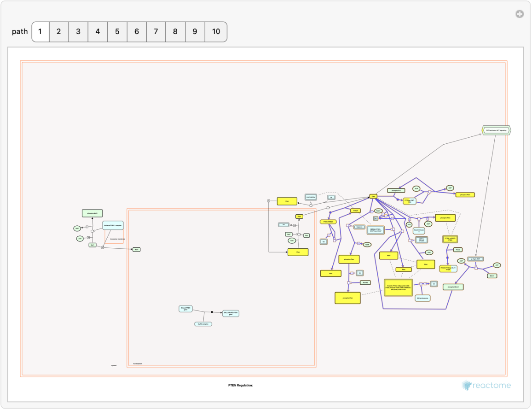Click the SALL4:NuRD:PTEN gene node
The image size is (532, 410).
[231, 313]
